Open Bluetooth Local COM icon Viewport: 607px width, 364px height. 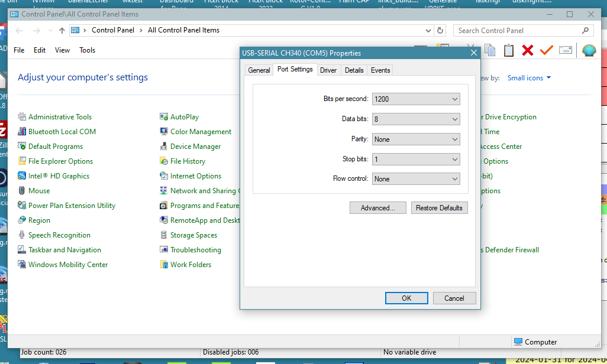22,132
